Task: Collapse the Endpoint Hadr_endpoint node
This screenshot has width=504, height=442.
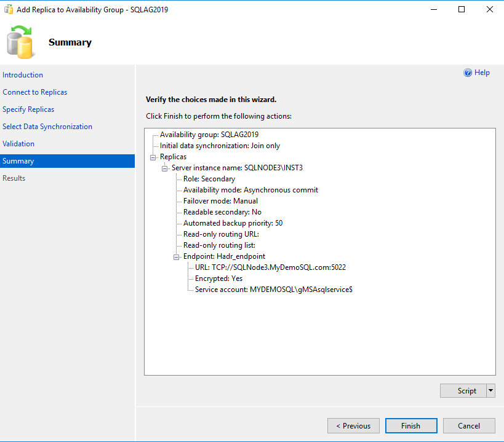Action: 177,256
